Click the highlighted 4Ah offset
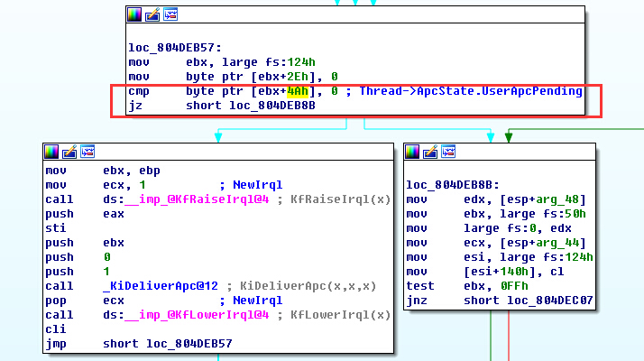Screen dimensions: 644x361 coord(298,91)
